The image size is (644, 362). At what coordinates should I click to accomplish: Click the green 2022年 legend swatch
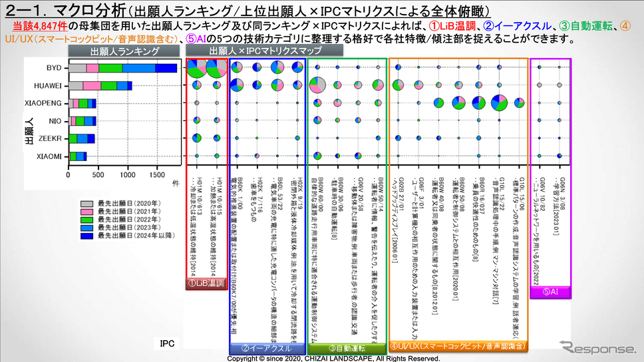86,220
